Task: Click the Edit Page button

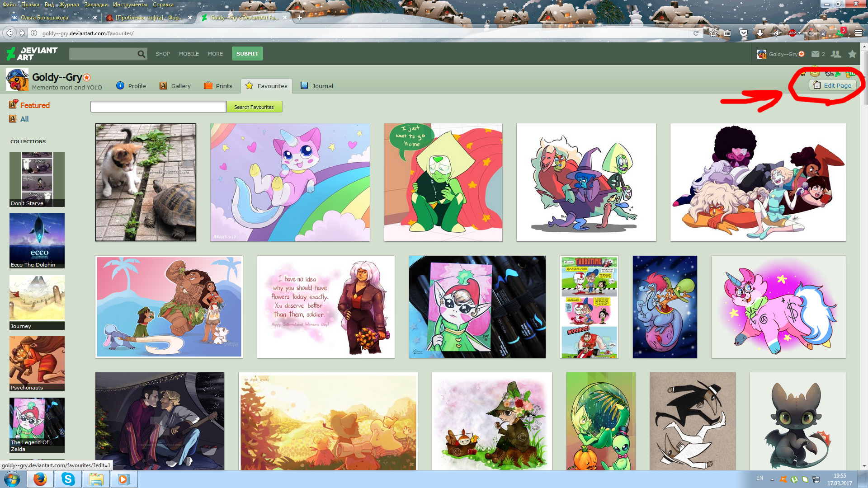Action: click(x=832, y=85)
